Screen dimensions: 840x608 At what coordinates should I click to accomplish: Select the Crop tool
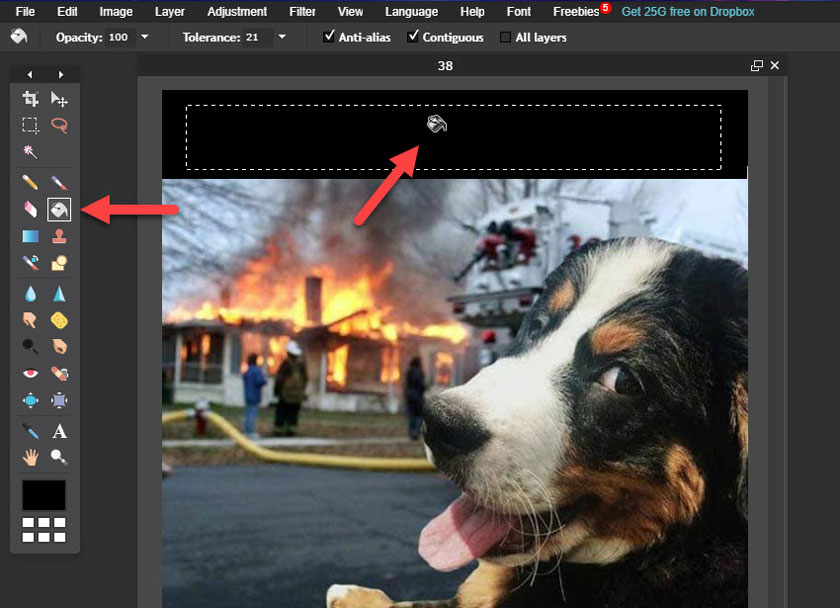point(31,99)
